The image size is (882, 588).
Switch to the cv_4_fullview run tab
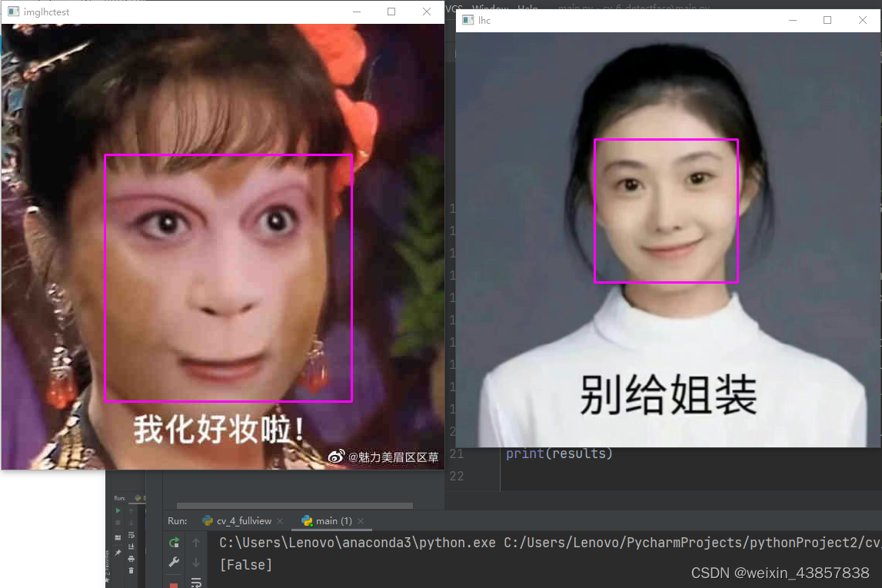click(244, 521)
